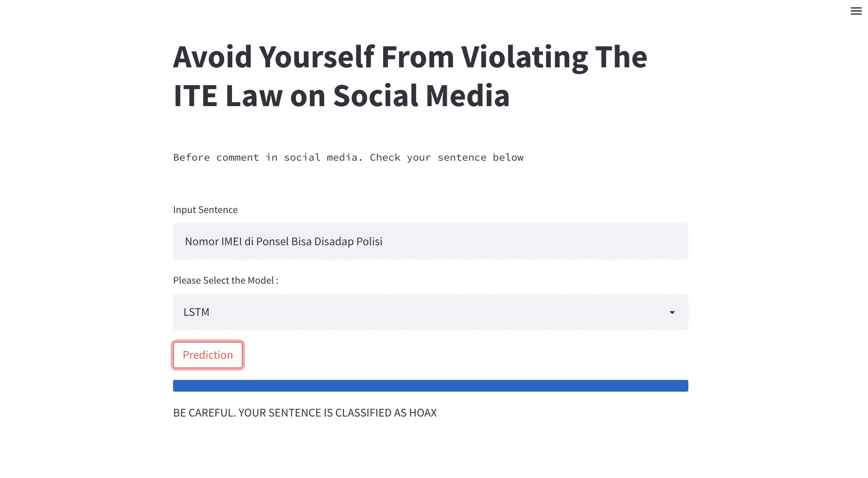Click the Prediction button
The image size is (868, 478).
coord(207,355)
